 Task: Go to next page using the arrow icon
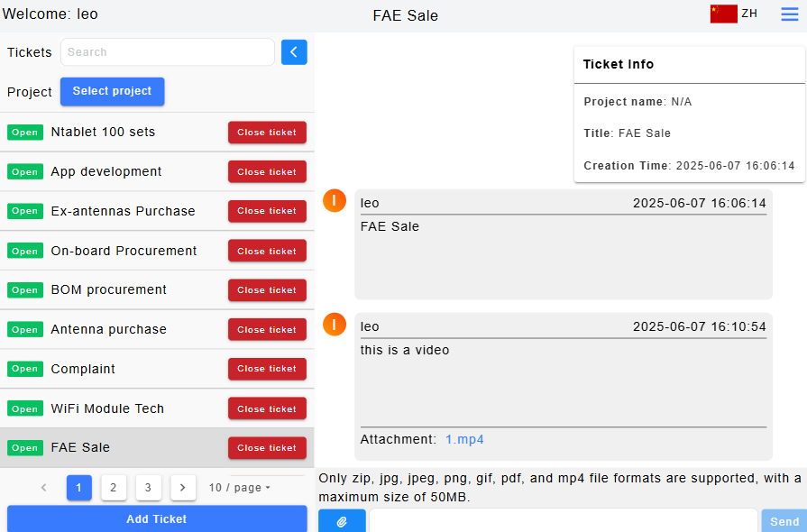click(x=183, y=488)
